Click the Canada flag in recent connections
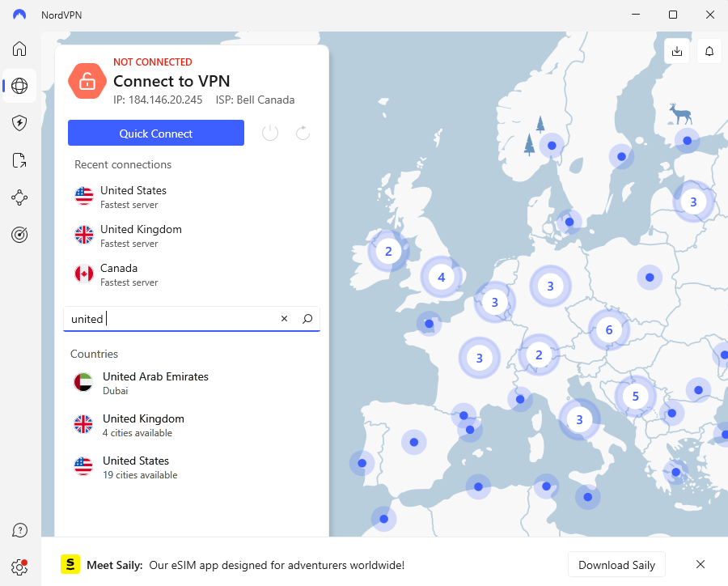This screenshot has width=728, height=586. (x=84, y=274)
